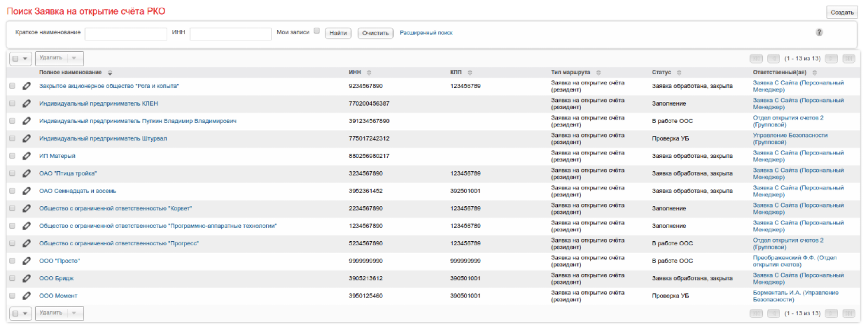Open the Расширенный поиск link
The image size is (868, 325).
coord(426,33)
